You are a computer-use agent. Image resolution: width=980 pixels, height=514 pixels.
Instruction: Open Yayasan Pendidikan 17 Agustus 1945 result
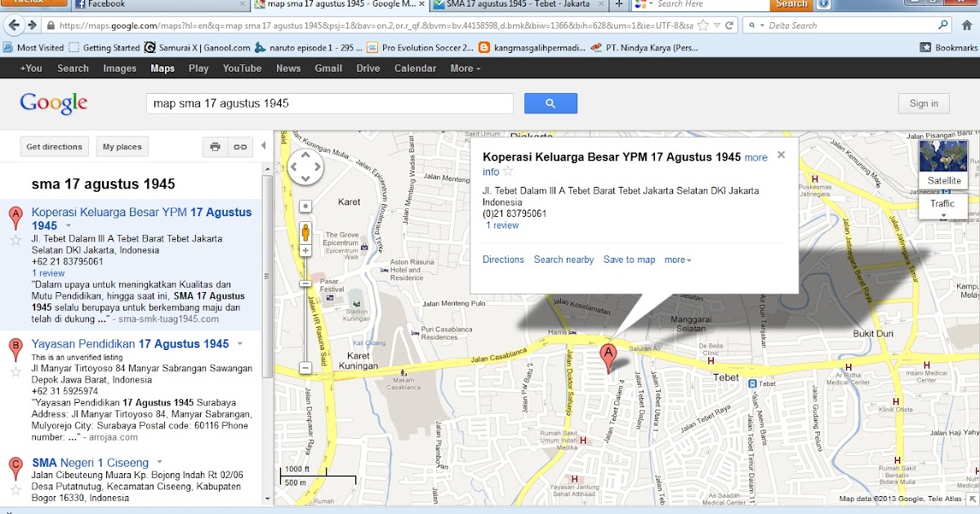(130, 344)
